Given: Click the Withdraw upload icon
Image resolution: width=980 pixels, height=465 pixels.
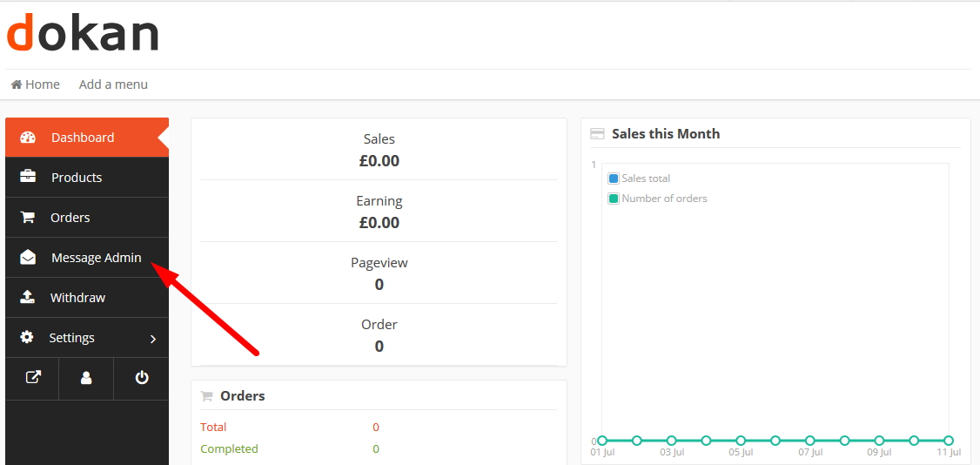Looking at the screenshot, I should (27, 297).
